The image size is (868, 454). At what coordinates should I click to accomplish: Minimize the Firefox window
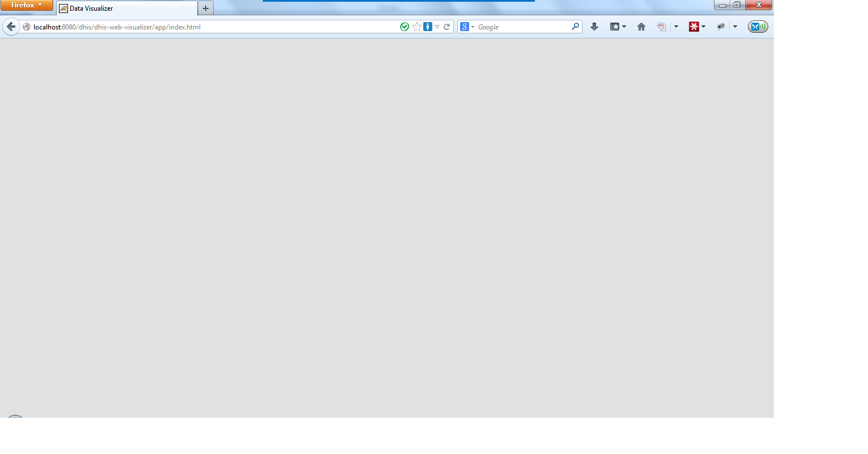(722, 5)
